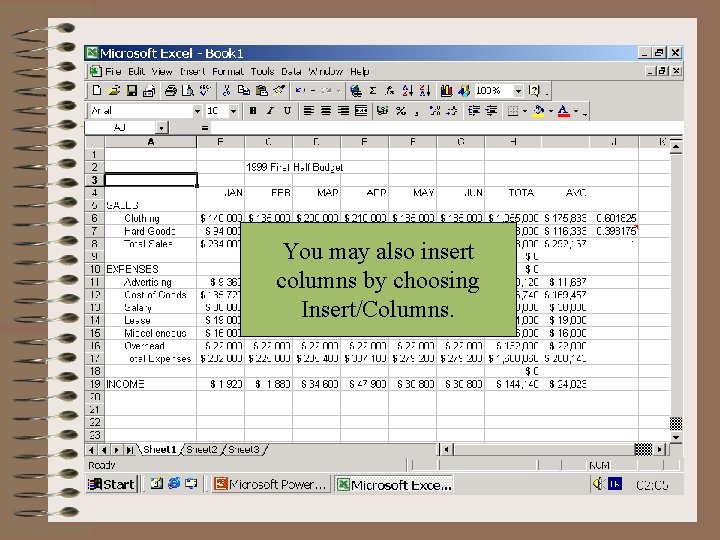Viewport: 720px width, 540px height.
Task: Sort ascending with the A-Z icon
Action: point(407,90)
